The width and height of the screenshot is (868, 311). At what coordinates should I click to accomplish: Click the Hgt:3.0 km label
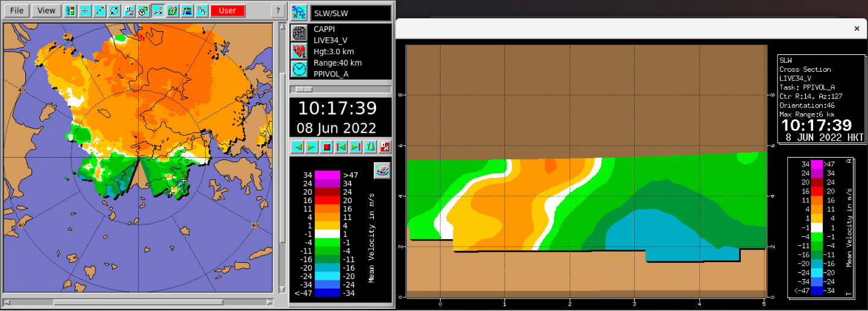point(334,51)
